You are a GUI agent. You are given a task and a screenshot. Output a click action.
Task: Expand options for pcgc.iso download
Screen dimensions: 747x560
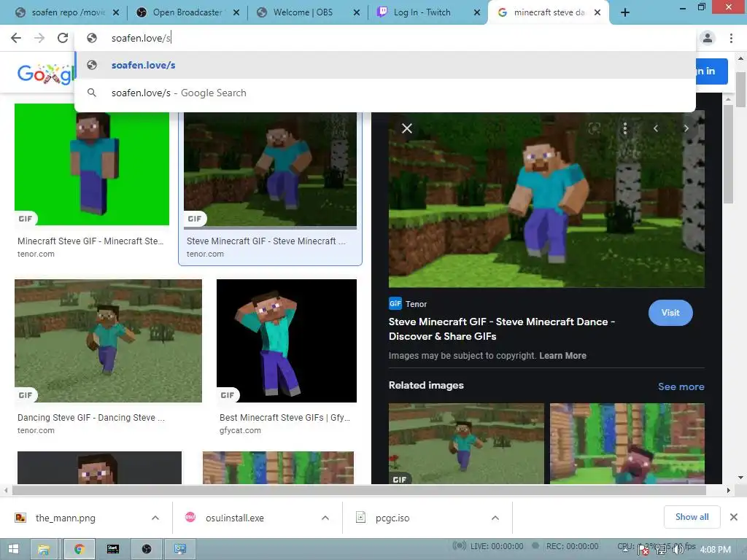coord(495,518)
